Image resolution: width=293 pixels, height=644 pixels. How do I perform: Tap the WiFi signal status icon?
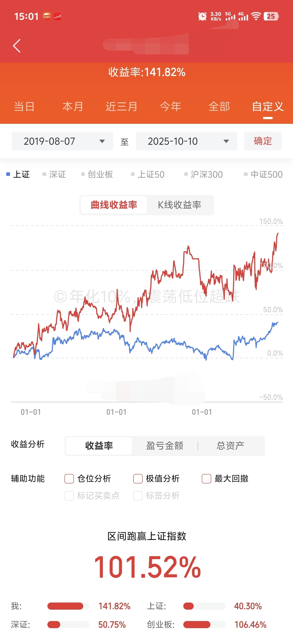tap(256, 16)
